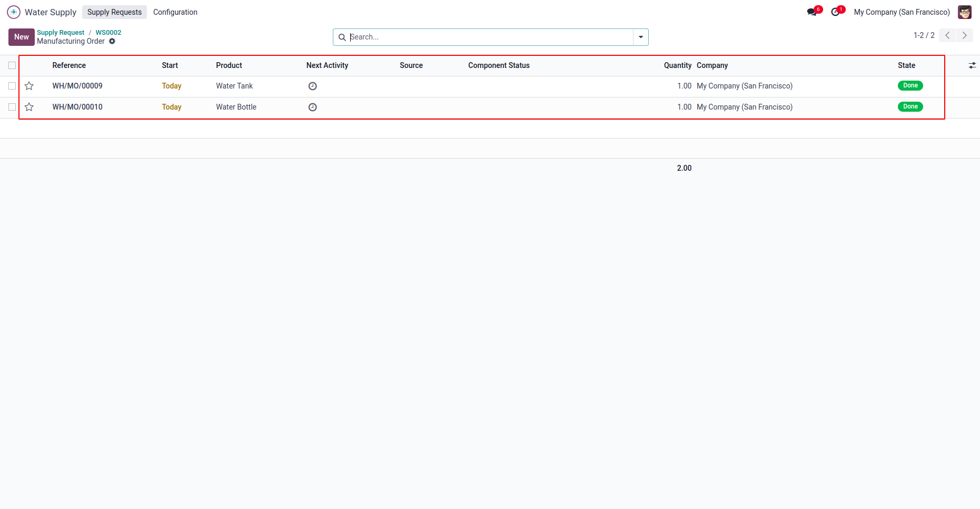Sort by Company column header
Viewport: 980px width, 509px height.
click(712, 65)
